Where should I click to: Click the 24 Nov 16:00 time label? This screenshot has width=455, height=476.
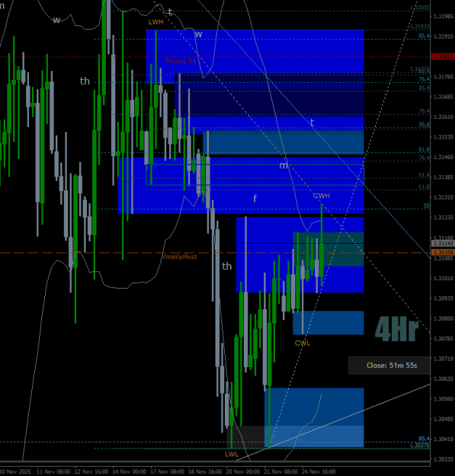[x=319, y=471]
